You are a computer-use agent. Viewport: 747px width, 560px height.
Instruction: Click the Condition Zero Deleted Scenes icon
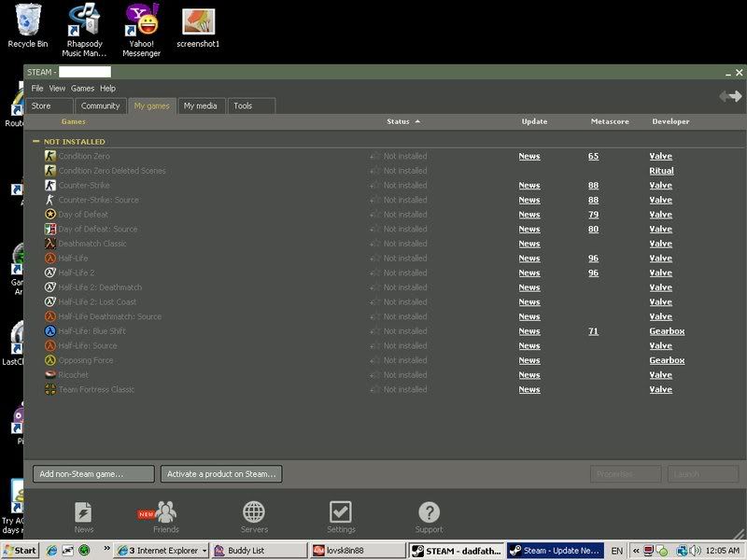click(x=50, y=171)
